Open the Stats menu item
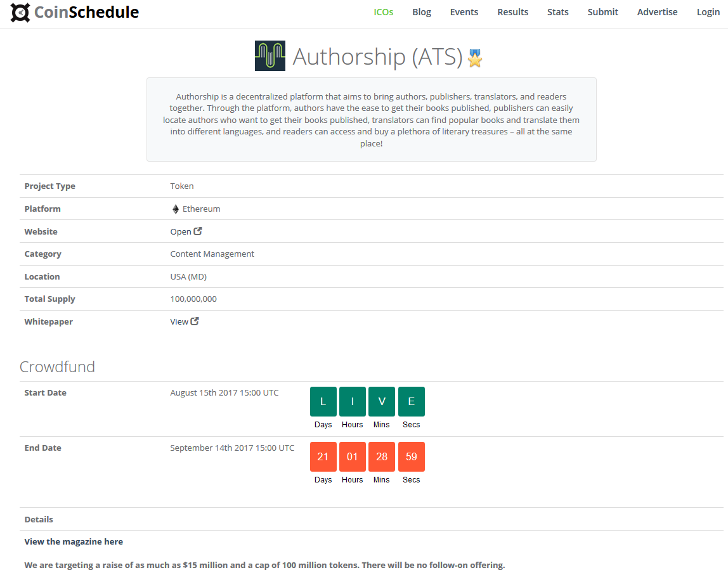Screen dimensions: 728x575 tap(557, 12)
